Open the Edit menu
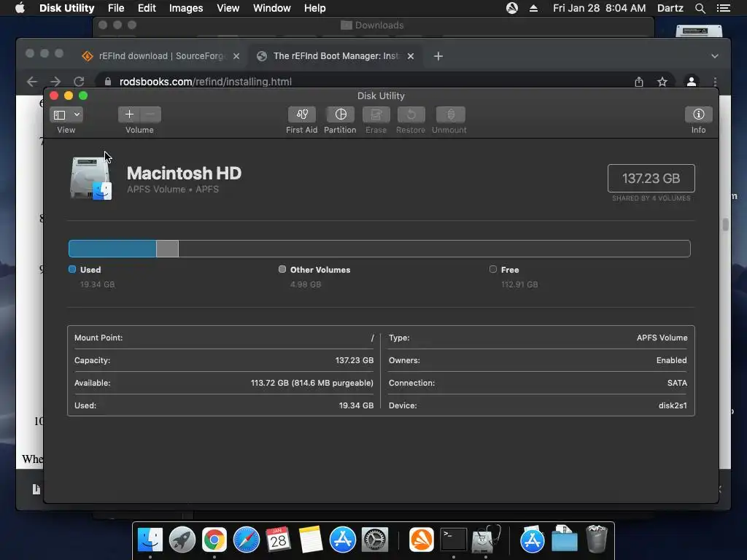This screenshot has height=560, width=747. coord(147,8)
